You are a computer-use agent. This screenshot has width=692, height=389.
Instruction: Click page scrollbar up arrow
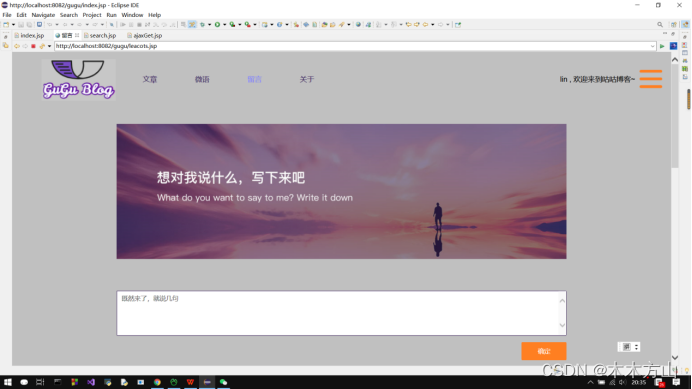click(675, 60)
